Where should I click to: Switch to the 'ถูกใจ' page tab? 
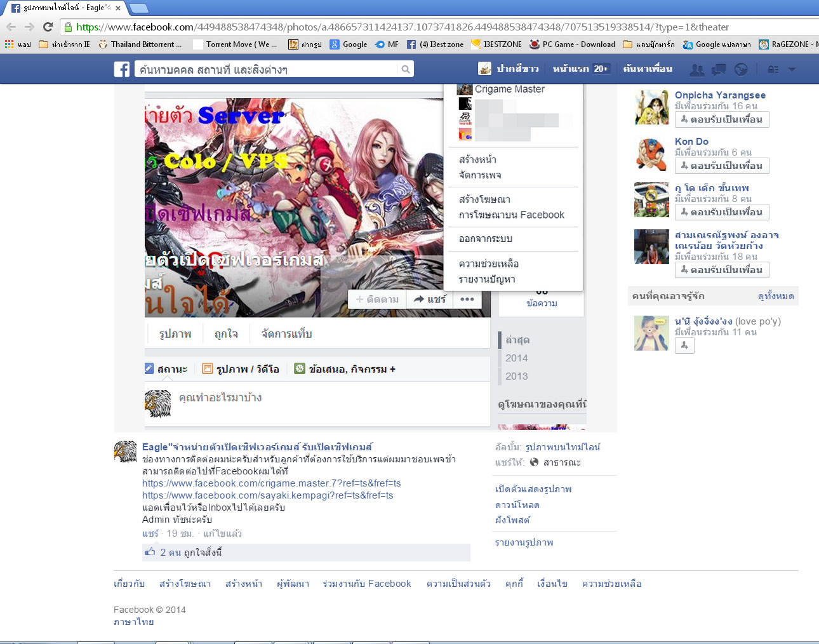tap(226, 334)
